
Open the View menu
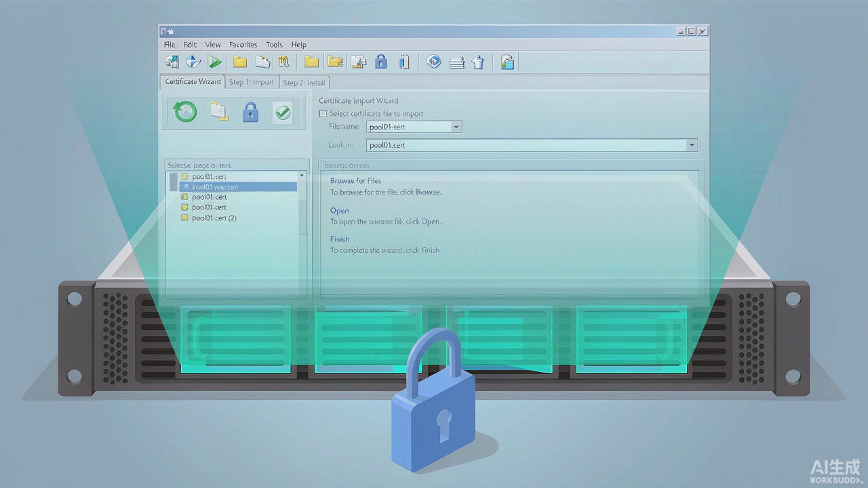pos(213,45)
